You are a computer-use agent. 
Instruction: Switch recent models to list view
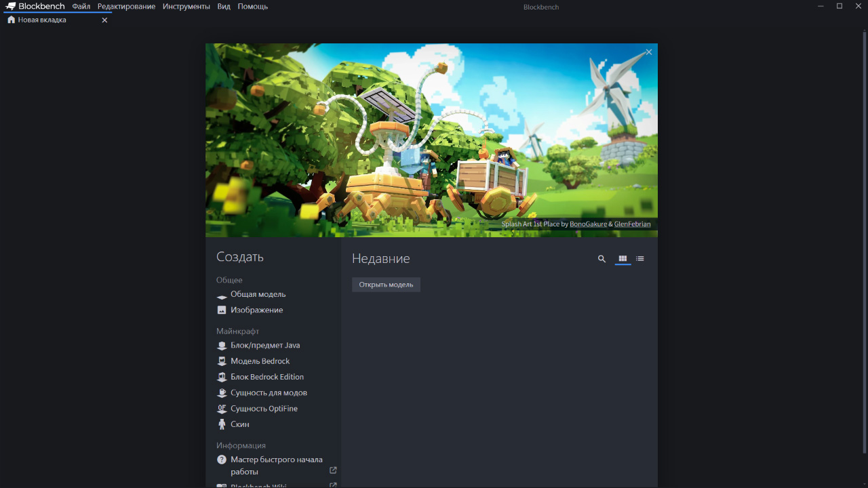point(640,259)
